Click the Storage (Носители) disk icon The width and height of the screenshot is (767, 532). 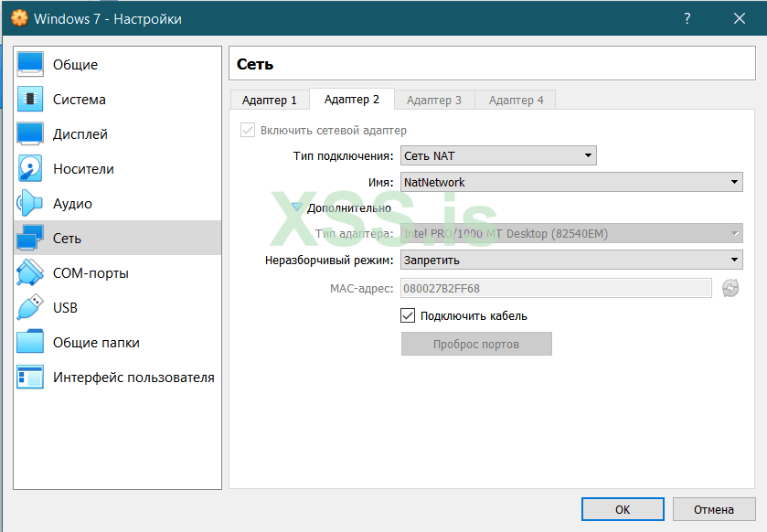(x=30, y=168)
